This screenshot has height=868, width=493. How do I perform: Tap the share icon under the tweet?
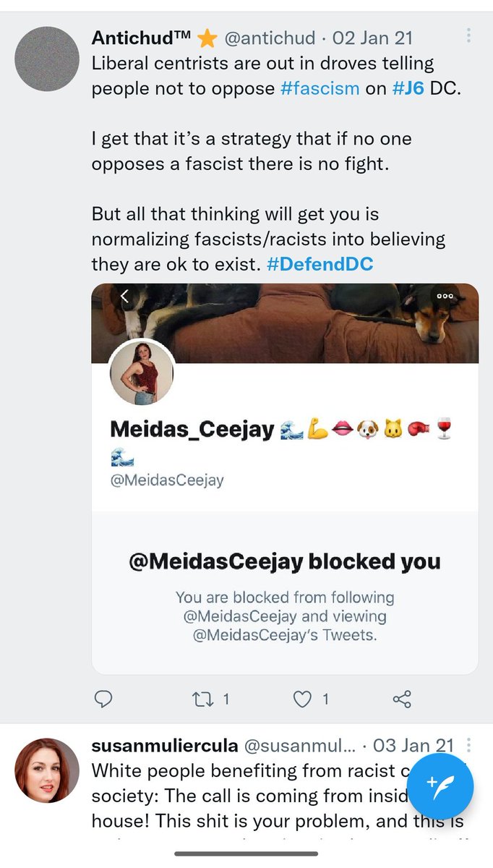point(401,699)
